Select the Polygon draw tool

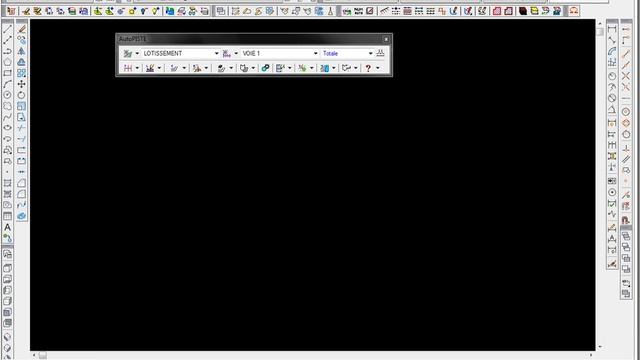[x=7, y=62]
